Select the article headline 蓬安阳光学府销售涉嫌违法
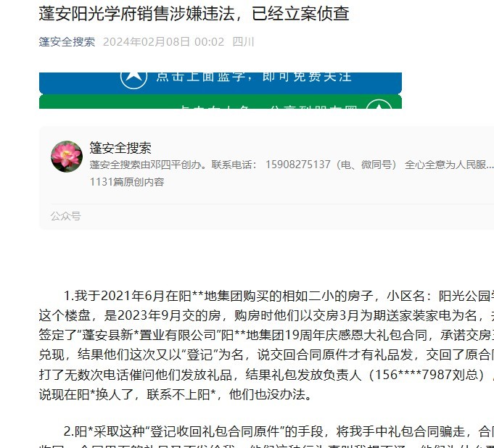The image size is (494, 448). point(136,14)
